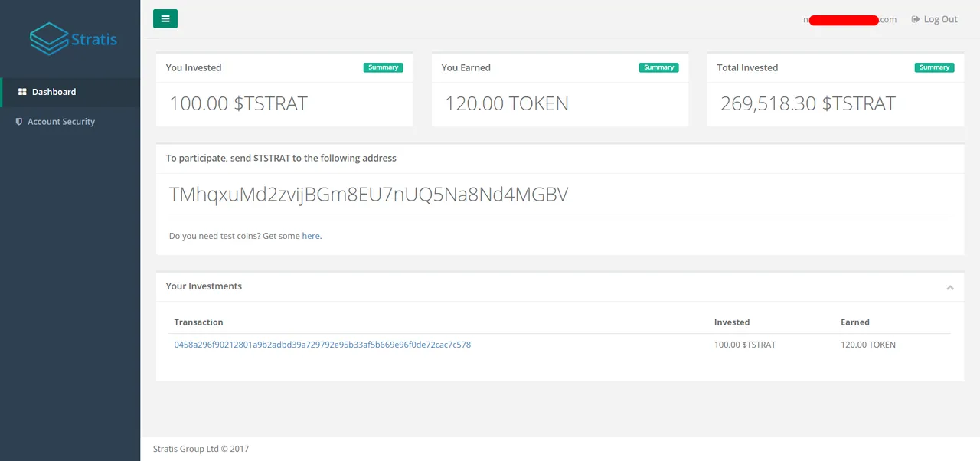Click the You Invested card title

tap(194, 67)
